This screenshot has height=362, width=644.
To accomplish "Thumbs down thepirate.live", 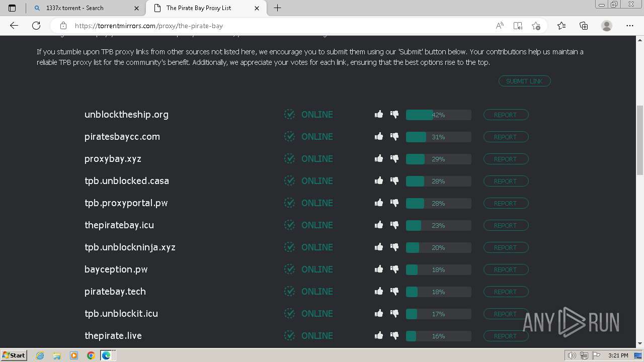I will [x=394, y=336].
